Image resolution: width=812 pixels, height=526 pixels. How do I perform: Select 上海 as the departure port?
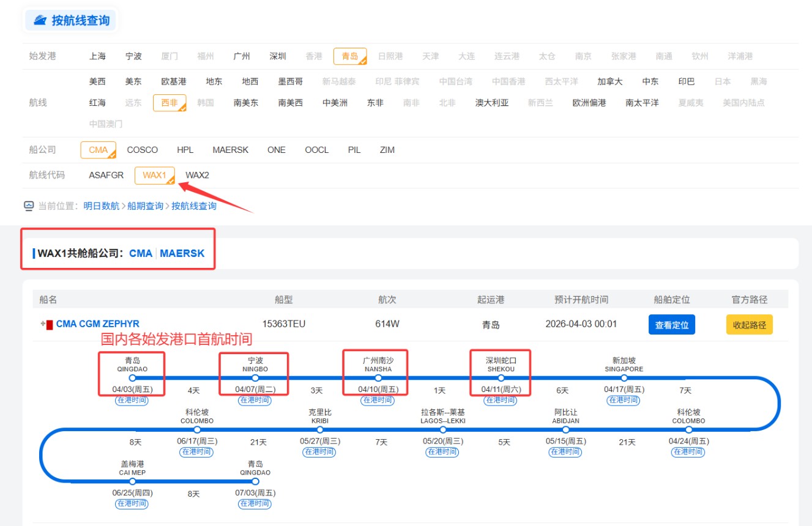(x=97, y=56)
